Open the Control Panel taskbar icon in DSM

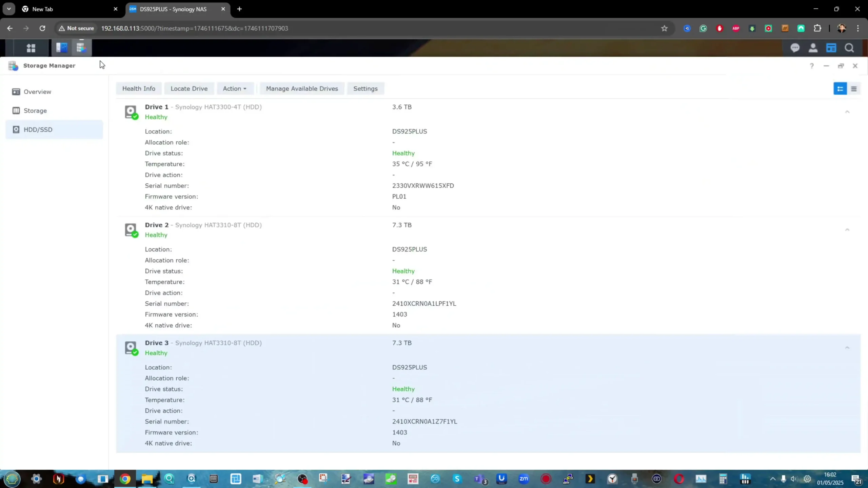point(62,48)
